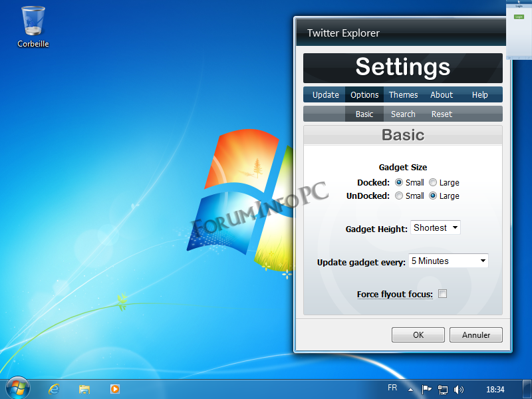Screen dimensions: 532x399
Task: Enable the Force flyout focus checkbox
Action: coord(442,294)
